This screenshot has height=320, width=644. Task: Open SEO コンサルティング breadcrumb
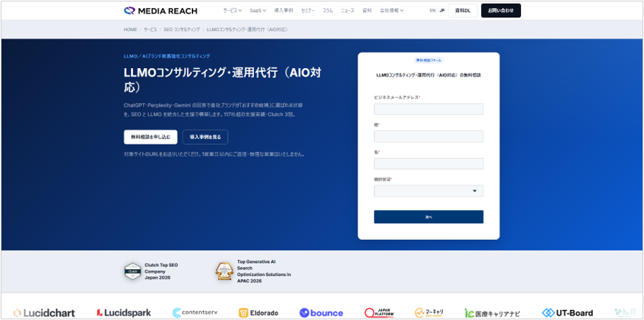182,30
